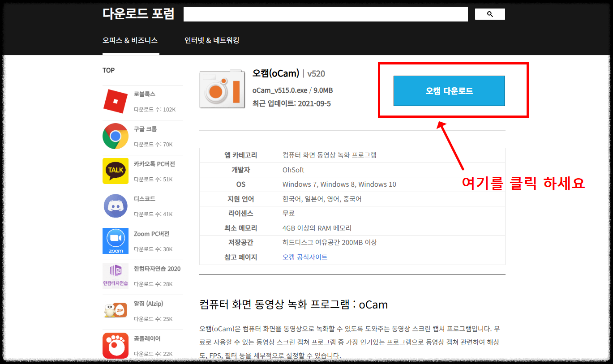613x364 pixels.
Task: Open the 오피스 & 비즈니스 tab
Action: [130, 40]
